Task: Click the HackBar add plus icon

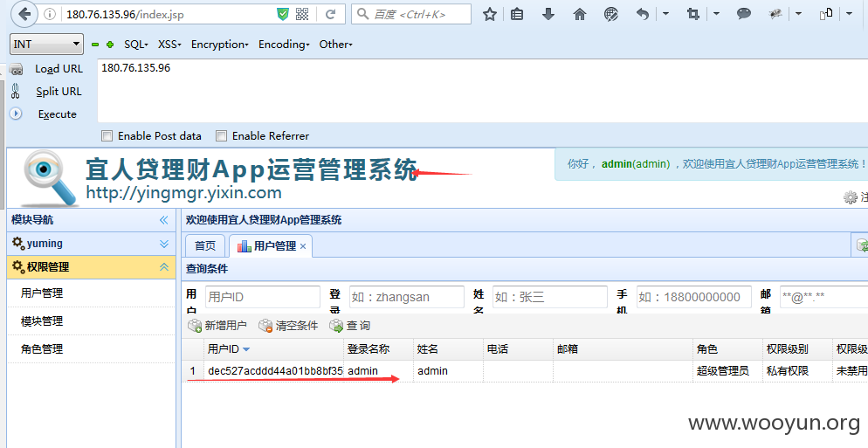Action: (x=110, y=45)
